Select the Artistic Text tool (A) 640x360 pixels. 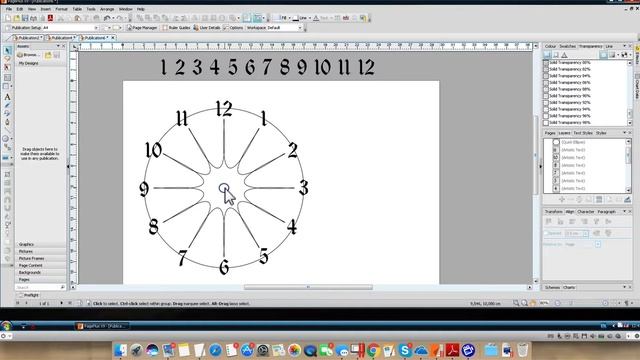[7, 97]
